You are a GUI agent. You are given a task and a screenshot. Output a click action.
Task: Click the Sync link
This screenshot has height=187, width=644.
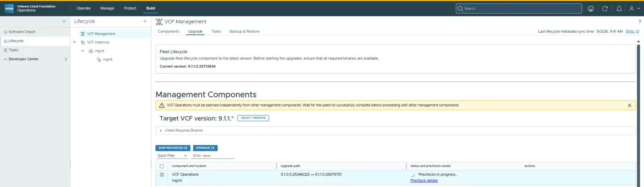(630, 31)
